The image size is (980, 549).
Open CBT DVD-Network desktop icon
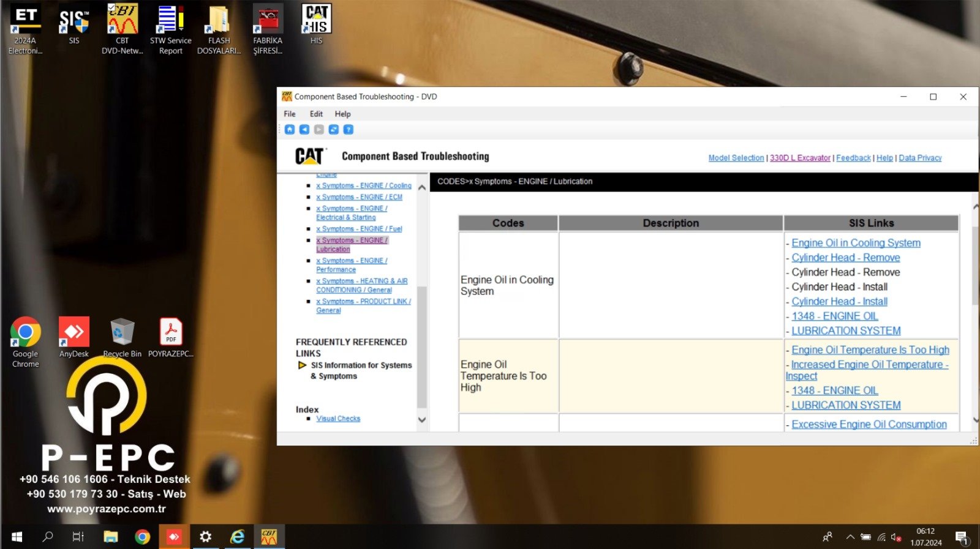[123, 29]
